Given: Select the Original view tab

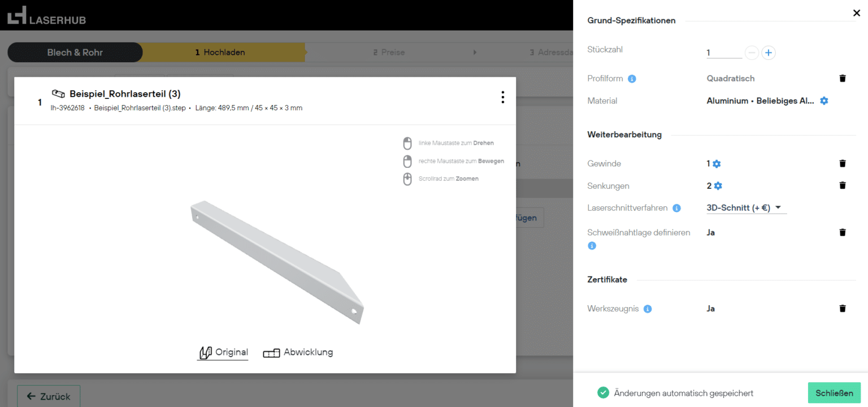Looking at the screenshot, I should click(x=223, y=353).
